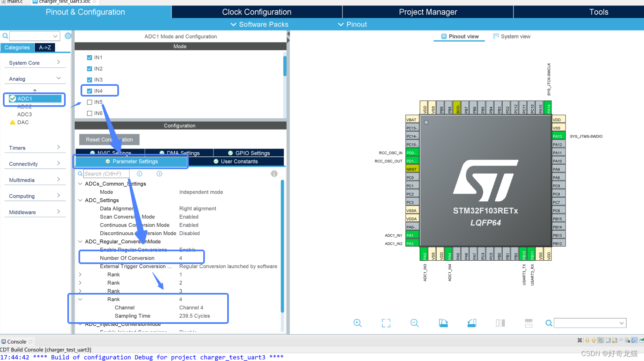Select the PA2 ADC1_IN2 pin
This screenshot has width=644, height=361.
[x=412, y=243]
